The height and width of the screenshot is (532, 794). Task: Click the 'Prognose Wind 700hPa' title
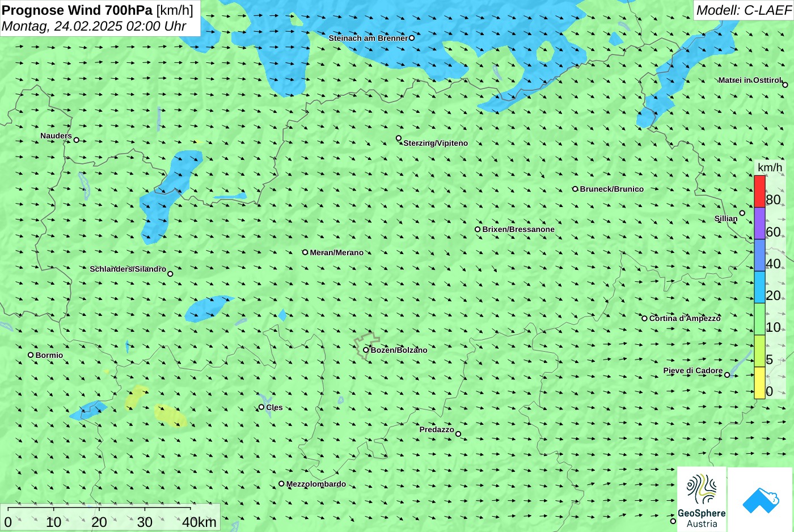coord(77,10)
